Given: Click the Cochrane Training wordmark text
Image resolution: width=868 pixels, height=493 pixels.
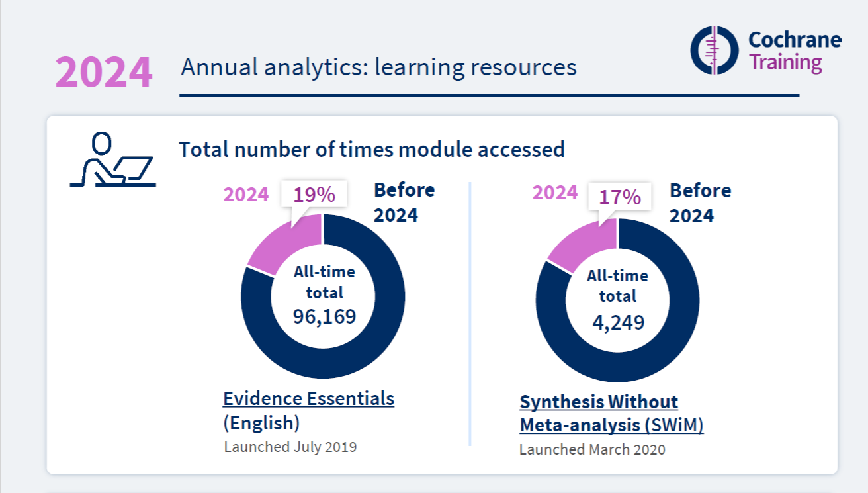Looking at the screenshot, I should (x=795, y=51).
